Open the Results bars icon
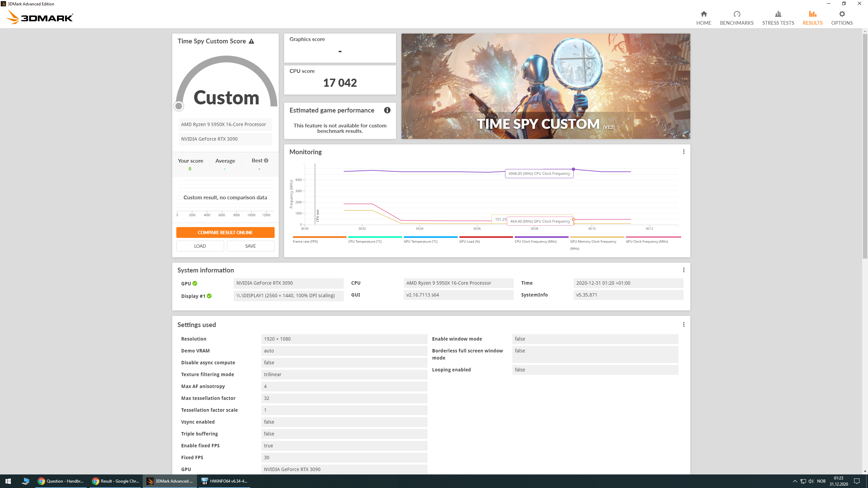Viewport: 868px width, 488px height. click(812, 14)
